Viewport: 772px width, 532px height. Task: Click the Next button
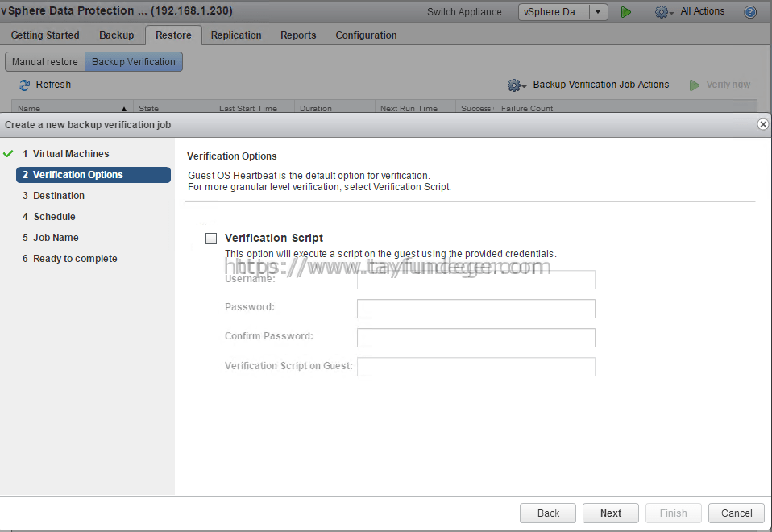611,513
